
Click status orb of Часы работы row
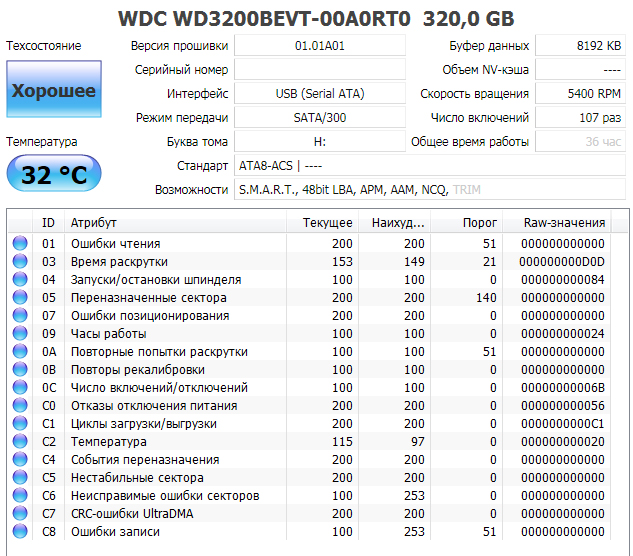20,334
